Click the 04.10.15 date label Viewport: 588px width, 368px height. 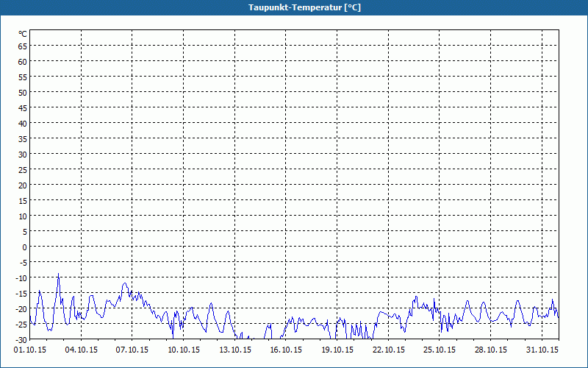[x=81, y=350]
